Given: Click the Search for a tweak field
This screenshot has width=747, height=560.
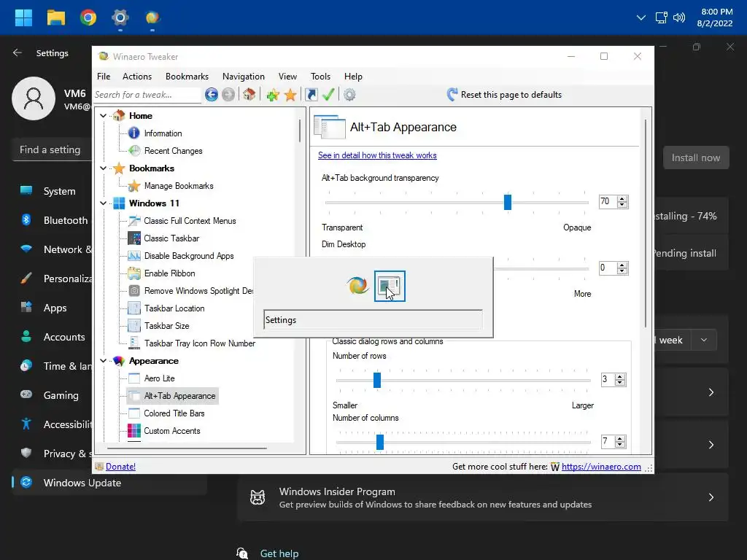Looking at the screenshot, I should pos(147,95).
